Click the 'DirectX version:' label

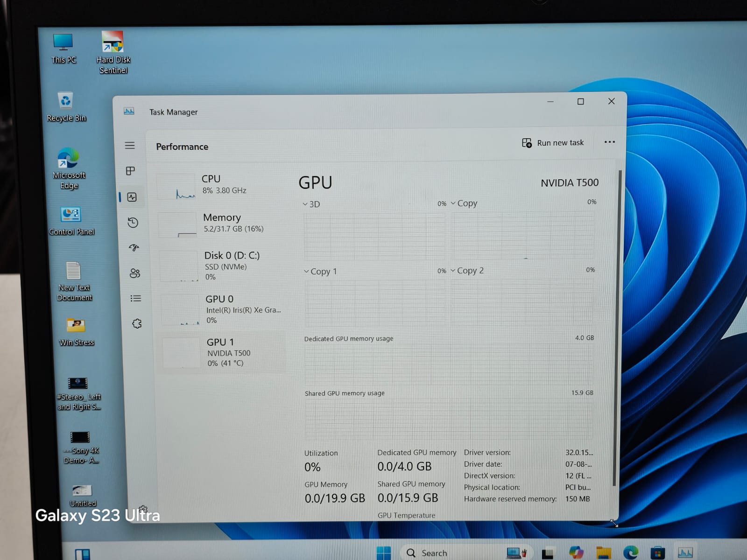click(489, 476)
